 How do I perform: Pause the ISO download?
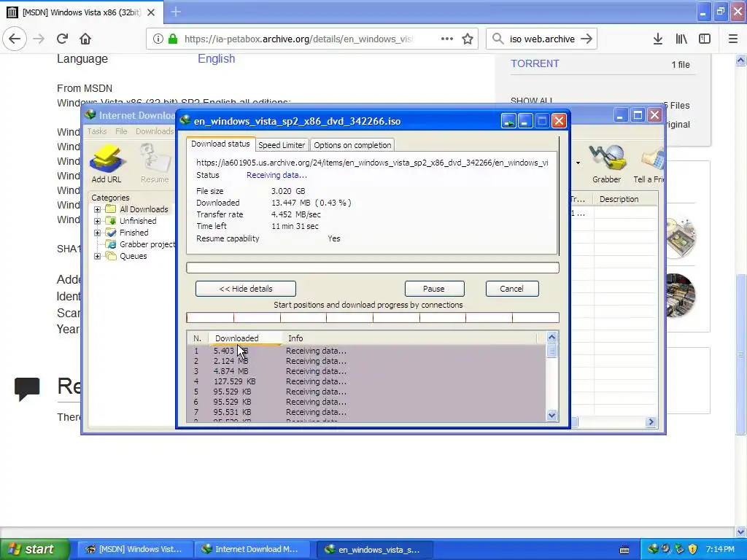(x=434, y=289)
